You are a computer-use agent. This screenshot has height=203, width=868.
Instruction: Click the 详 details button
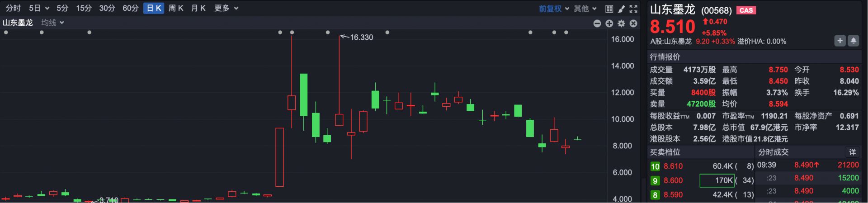click(x=852, y=152)
